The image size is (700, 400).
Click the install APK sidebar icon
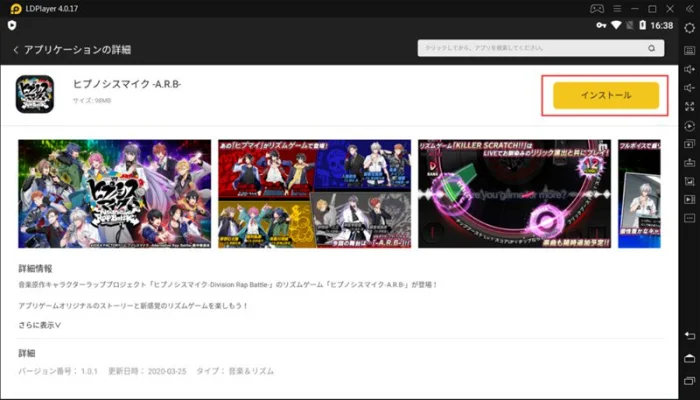pyautogui.click(x=690, y=162)
